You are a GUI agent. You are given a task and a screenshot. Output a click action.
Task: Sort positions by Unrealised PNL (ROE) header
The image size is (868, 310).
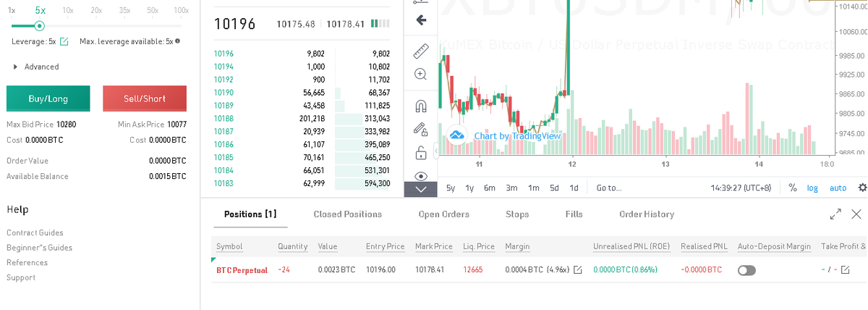click(x=631, y=246)
